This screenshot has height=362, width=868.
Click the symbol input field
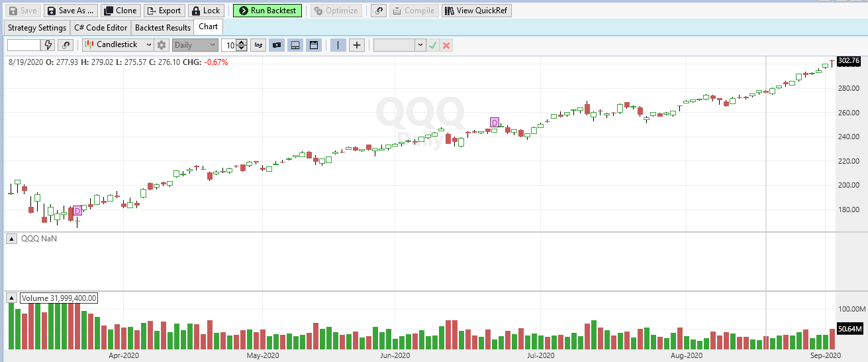point(24,45)
